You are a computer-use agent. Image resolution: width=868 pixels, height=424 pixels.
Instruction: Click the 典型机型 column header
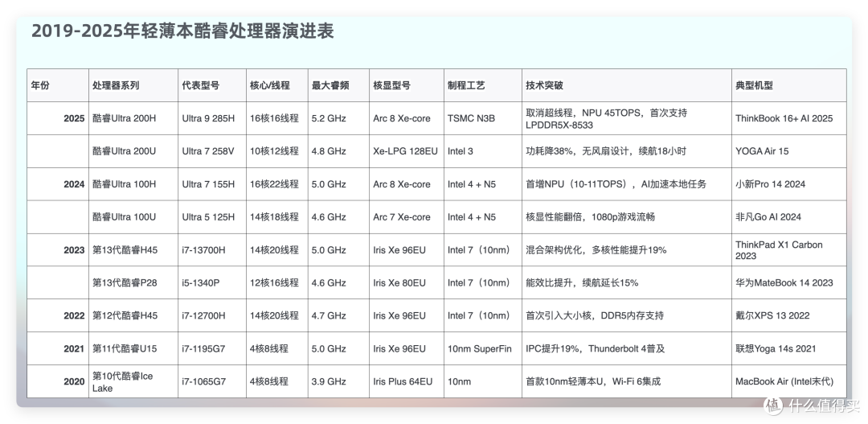tap(789, 85)
